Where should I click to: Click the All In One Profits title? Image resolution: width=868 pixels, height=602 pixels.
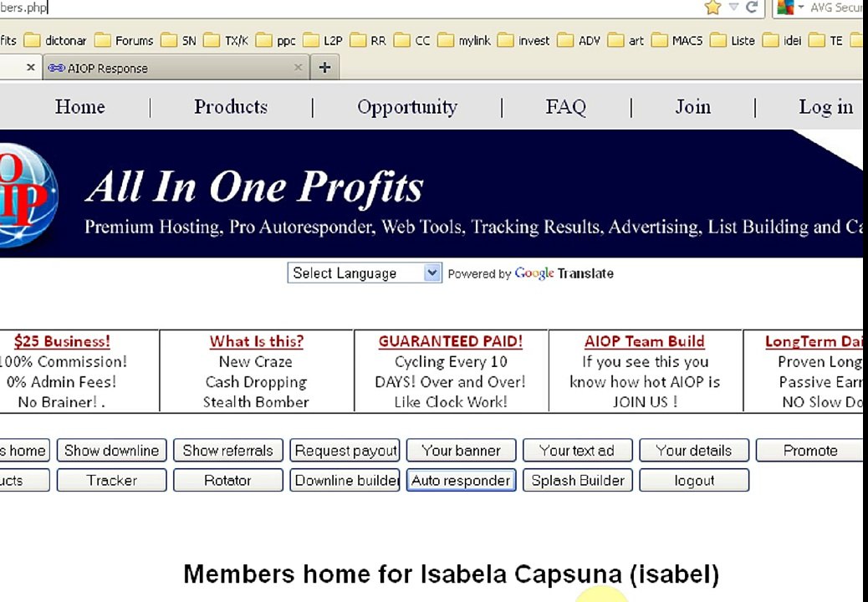pos(255,186)
